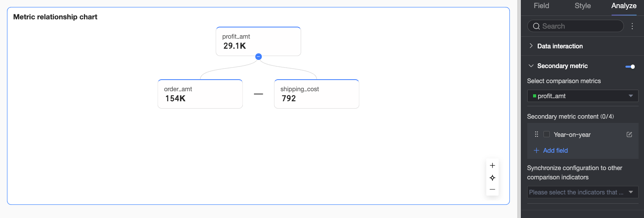Screen dimensions: 644x218
Task: Collapse the Secondary metric section
Action: (531, 66)
